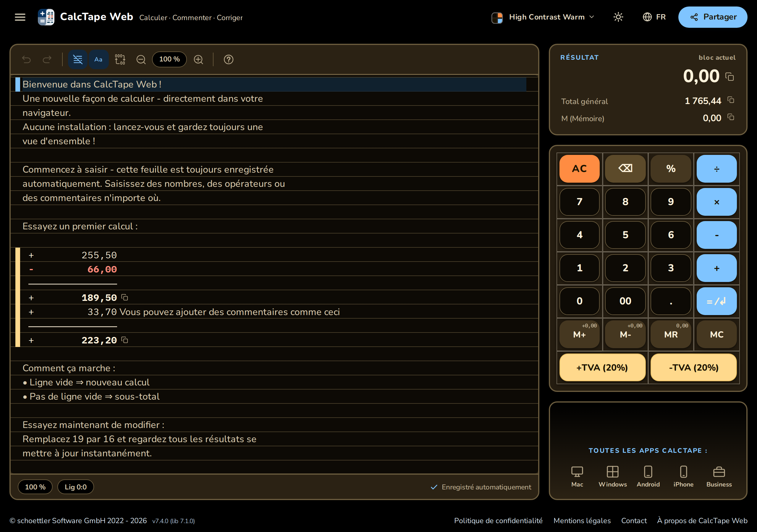
Task: Tap the double zero 00 key
Action: pyautogui.click(x=625, y=301)
